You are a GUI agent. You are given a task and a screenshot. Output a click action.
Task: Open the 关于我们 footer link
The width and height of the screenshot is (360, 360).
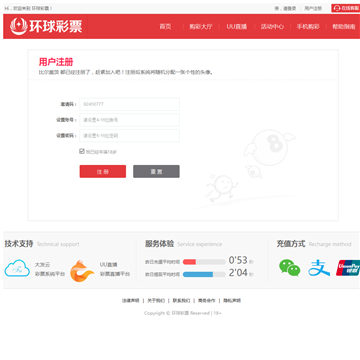click(x=156, y=301)
